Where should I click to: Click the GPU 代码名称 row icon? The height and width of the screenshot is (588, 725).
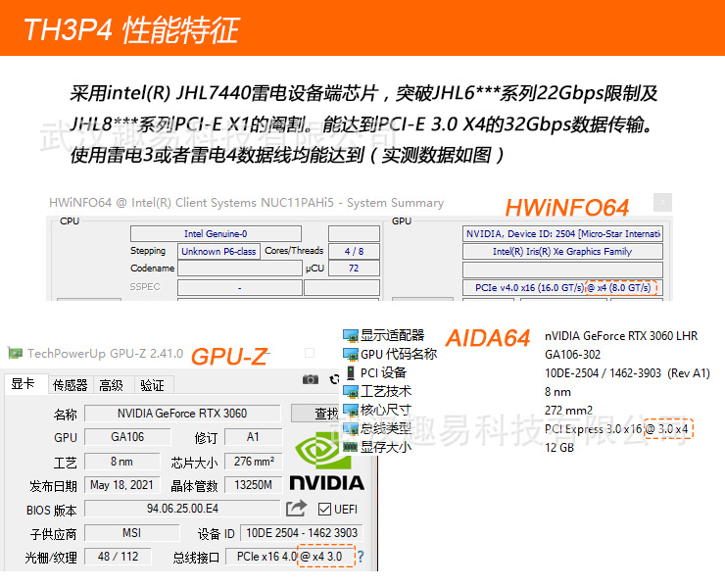(351, 354)
